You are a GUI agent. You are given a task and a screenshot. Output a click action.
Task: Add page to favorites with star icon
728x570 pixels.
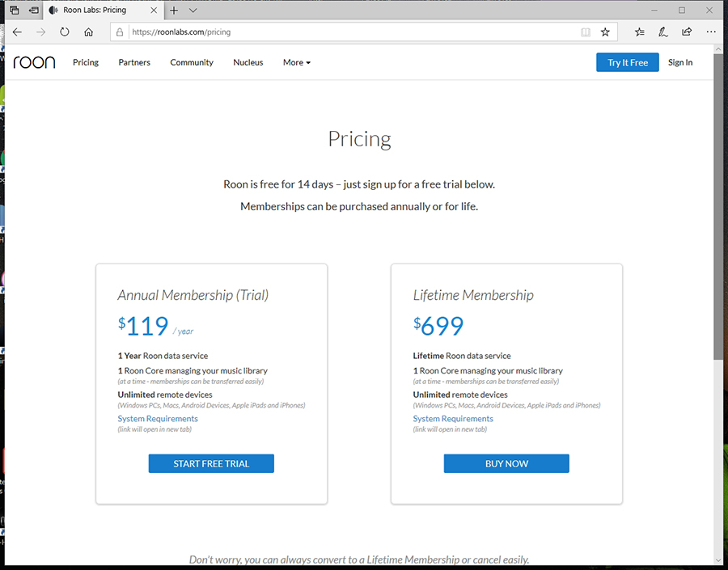[605, 32]
